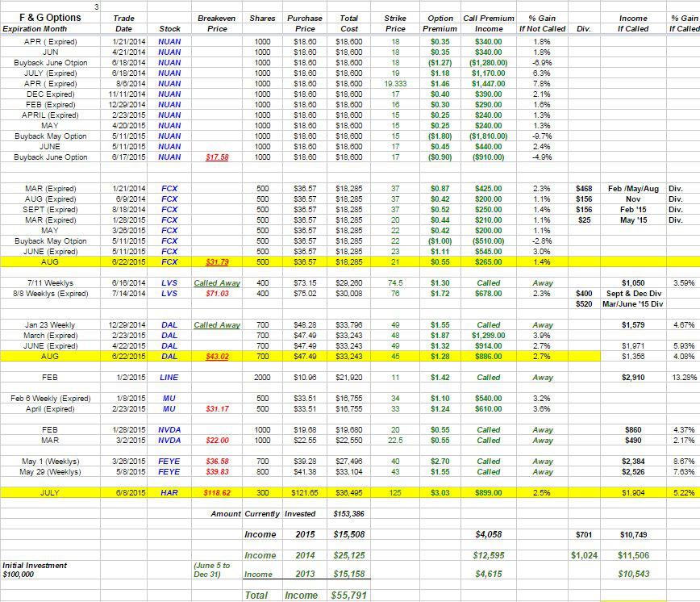This screenshot has height=602, width=700.
Task: Click the red '$43.02' breakeven cell
Action: pyautogui.click(x=217, y=357)
